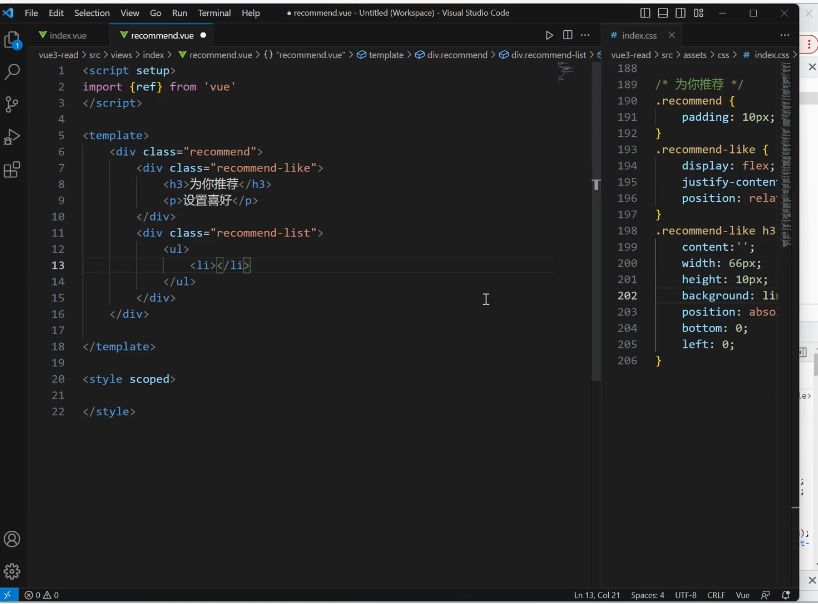Open the Explorer view in the activity bar

12,40
